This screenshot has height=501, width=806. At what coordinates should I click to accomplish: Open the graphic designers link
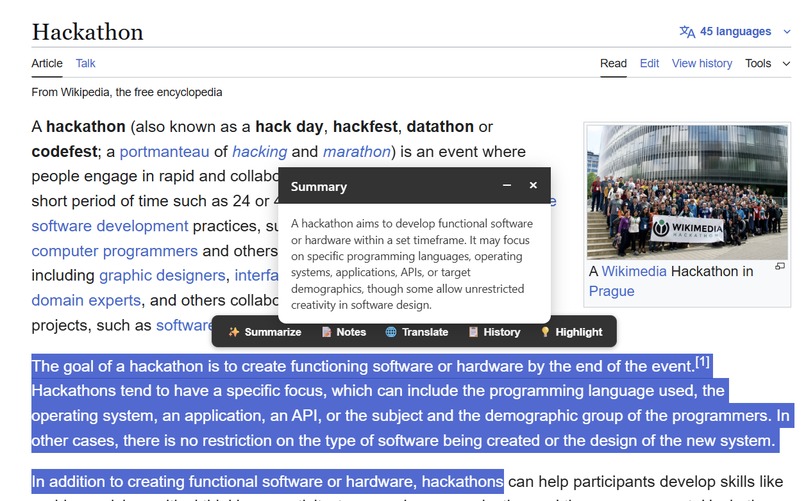[162, 275]
